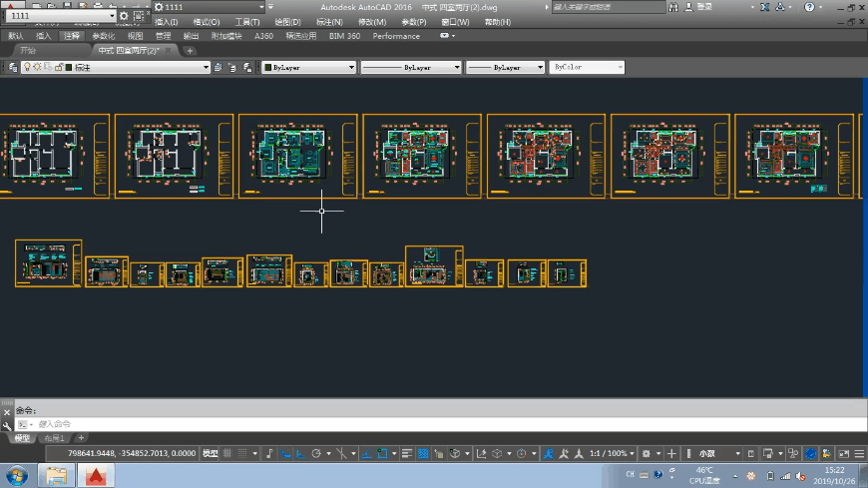Click the workspace switching gear in status bar
The image size is (868, 488).
tap(647, 454)
